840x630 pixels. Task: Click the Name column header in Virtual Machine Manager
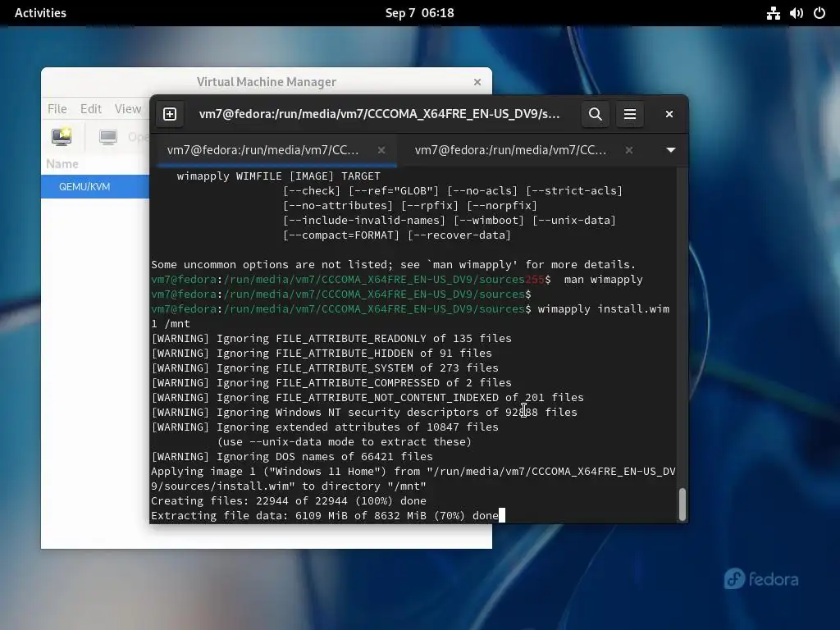pos(62,164)
